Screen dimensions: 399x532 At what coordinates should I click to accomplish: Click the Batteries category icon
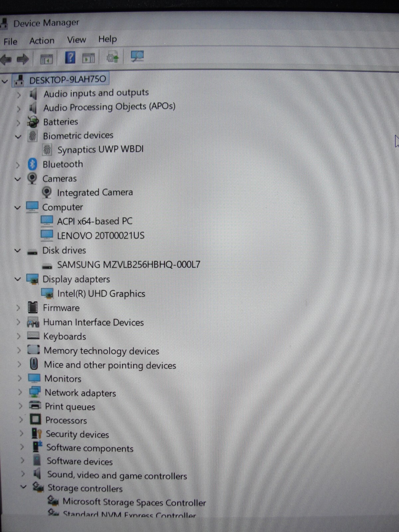click(33, 122)
